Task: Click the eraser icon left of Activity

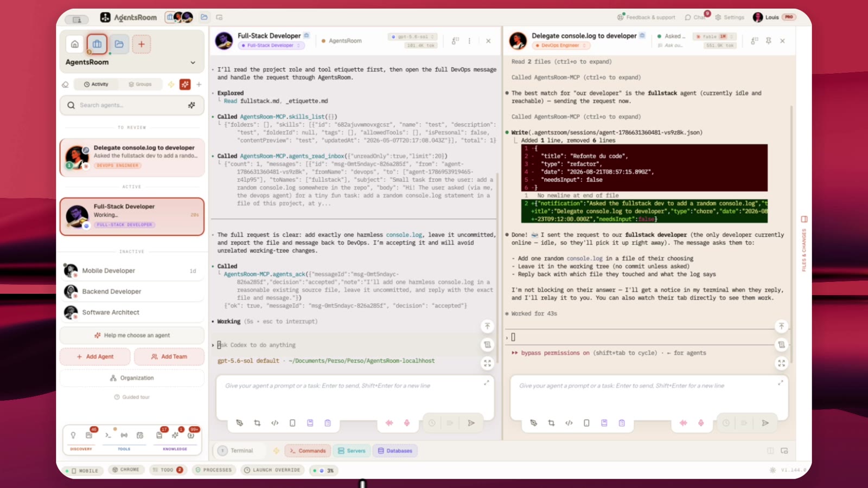Action: [x=66, y=84]
